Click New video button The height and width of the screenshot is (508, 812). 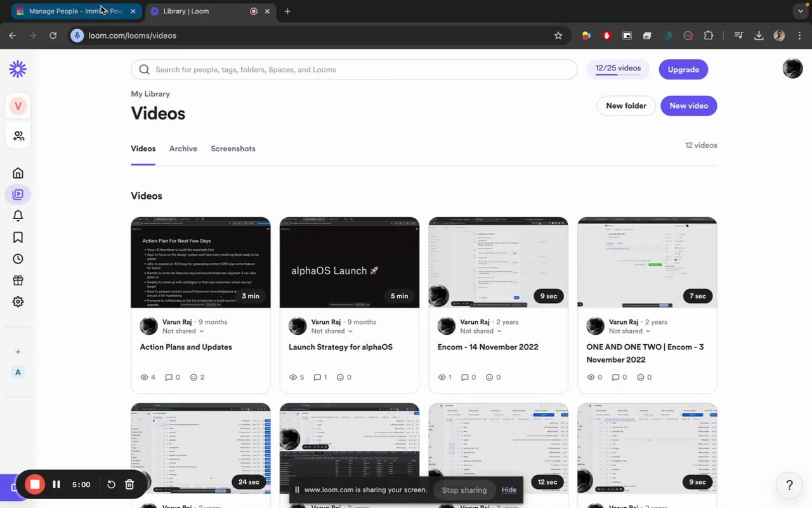pyautogui.click(x=689, y=105)
